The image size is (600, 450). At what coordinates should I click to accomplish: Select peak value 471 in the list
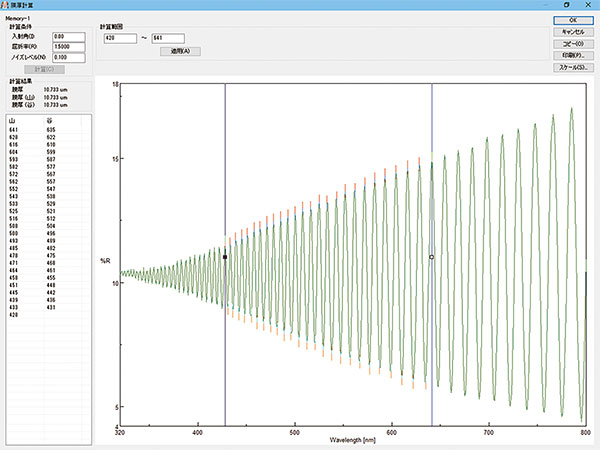(x=13, y=263)
